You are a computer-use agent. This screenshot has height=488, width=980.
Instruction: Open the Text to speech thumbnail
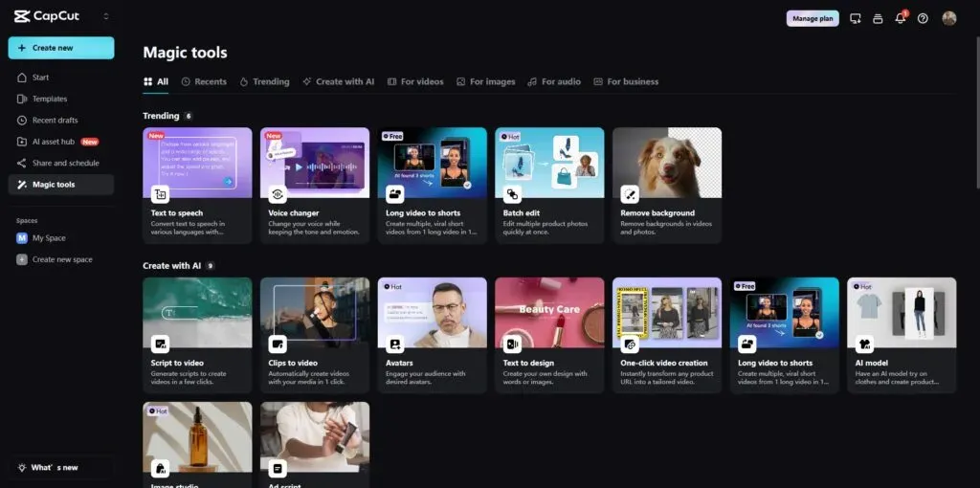click(x=197, y=163)
